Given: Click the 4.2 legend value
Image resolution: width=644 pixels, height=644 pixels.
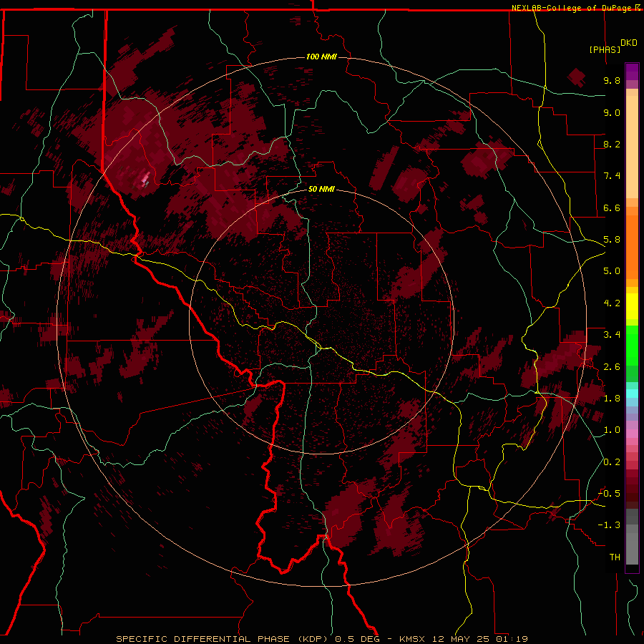Looking at the screenshot, I should click(612, 303).
